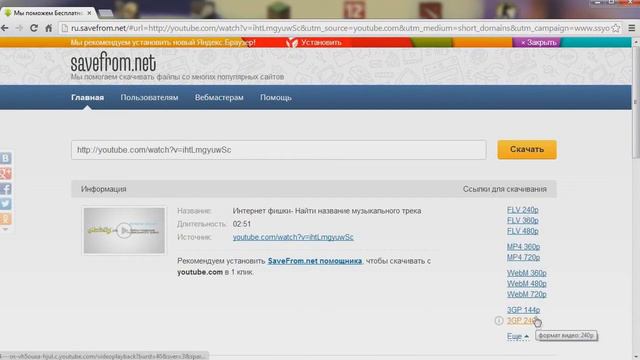Click Ссылки для скачивания header text

[x=504, y=189]
